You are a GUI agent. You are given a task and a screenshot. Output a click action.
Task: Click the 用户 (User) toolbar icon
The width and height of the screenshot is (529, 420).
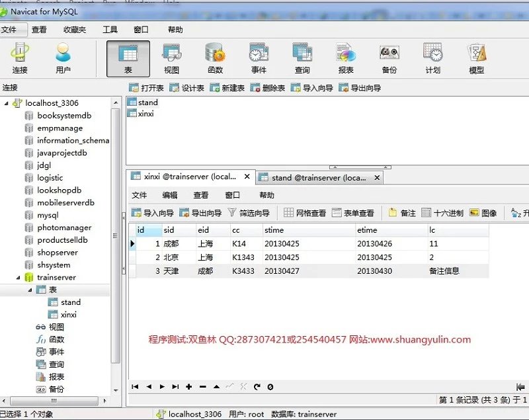63,58
